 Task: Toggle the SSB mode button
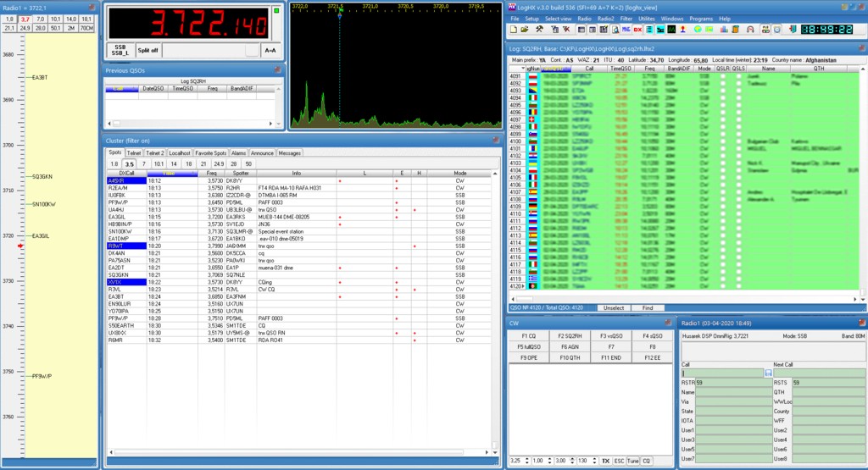tap(121, 51)
